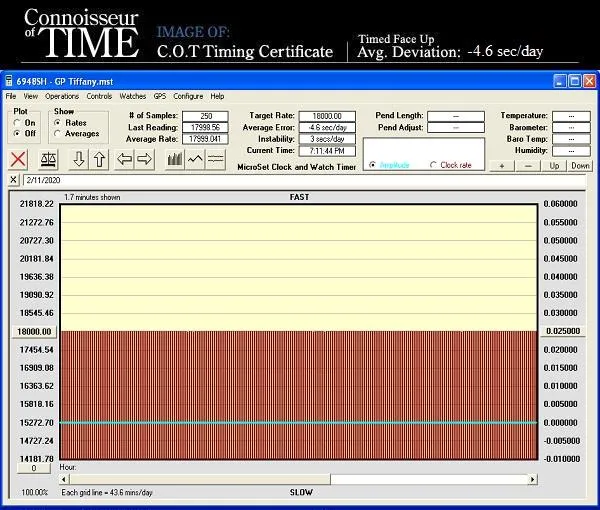Open the Operations menu

click(x=62, y=96)
